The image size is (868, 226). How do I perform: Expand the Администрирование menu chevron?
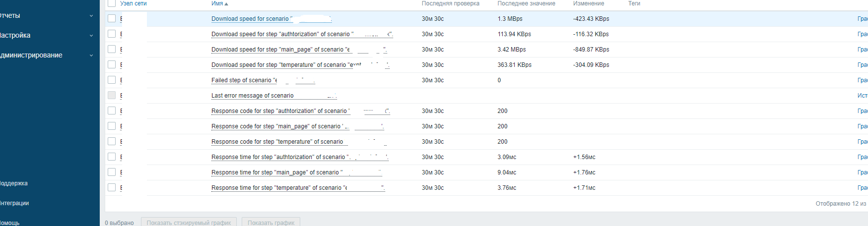click(91, 56)
